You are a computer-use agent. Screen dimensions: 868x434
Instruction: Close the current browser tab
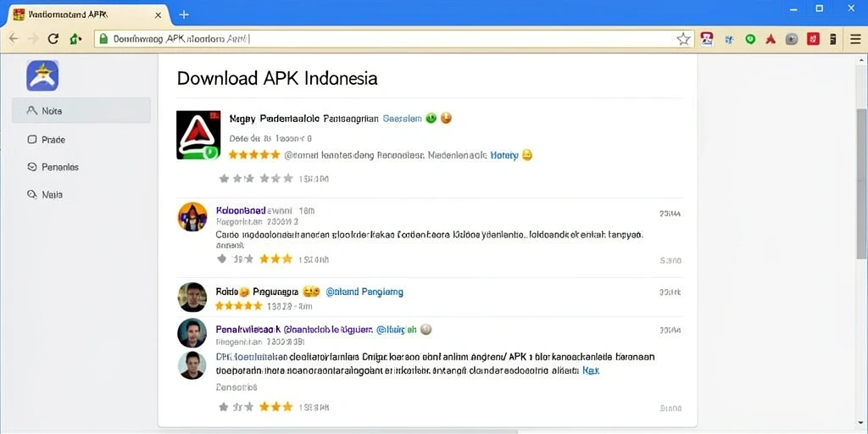[x=159, y=15]
